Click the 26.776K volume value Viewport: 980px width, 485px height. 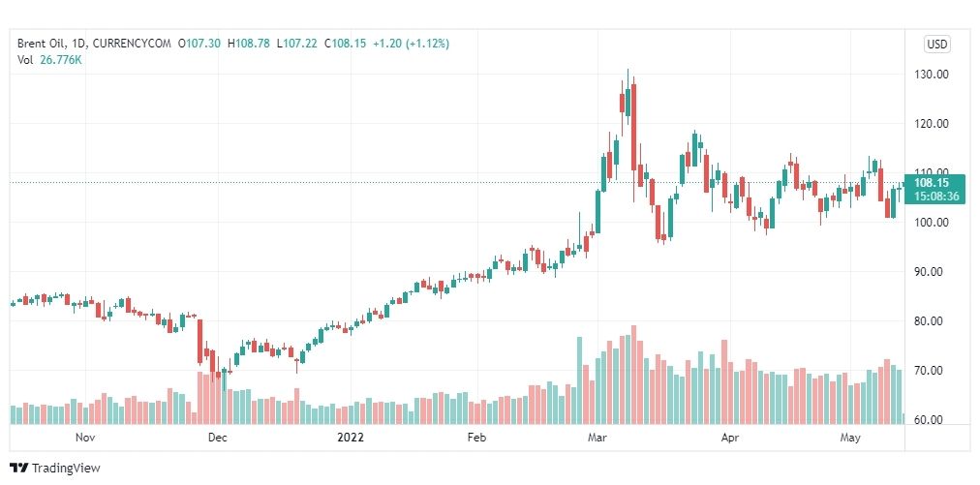(x=61, y=60)
